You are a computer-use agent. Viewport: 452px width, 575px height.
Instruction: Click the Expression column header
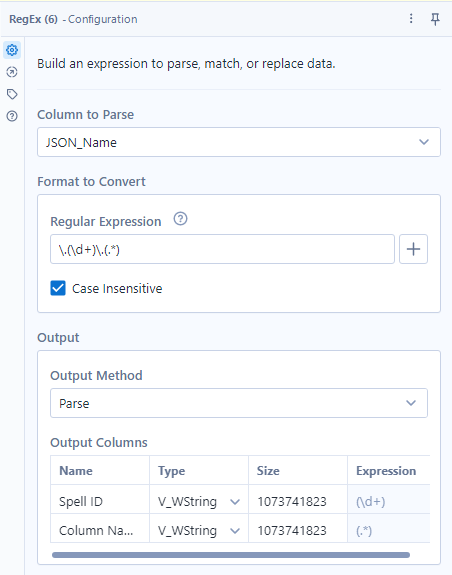pos(386,470)
